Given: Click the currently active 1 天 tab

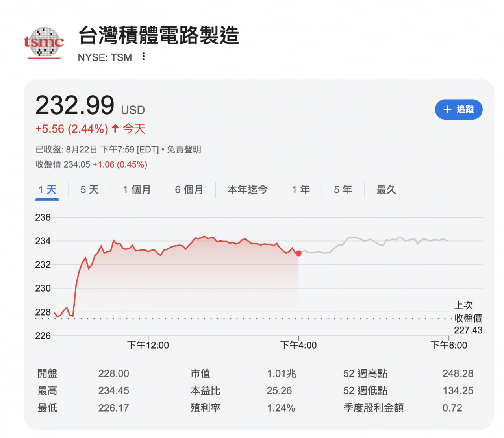Looking at the screenshot, I should 47,190.
